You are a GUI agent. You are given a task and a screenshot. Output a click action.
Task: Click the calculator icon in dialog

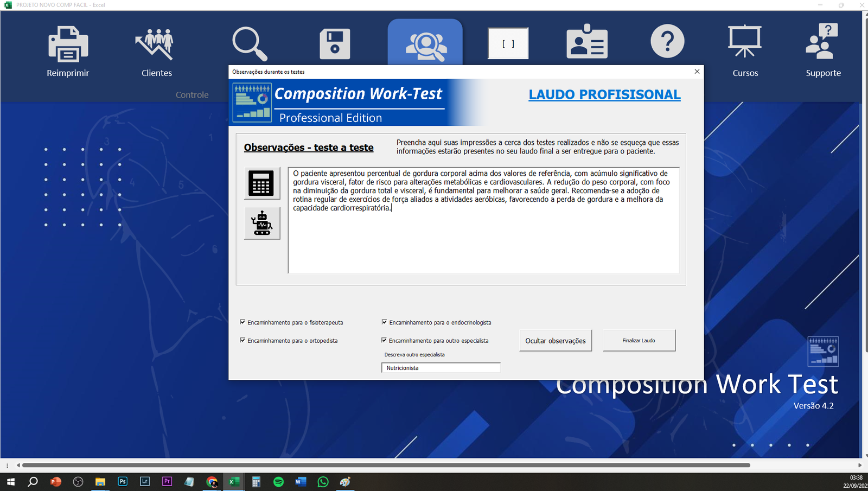(x=261, y=183)
